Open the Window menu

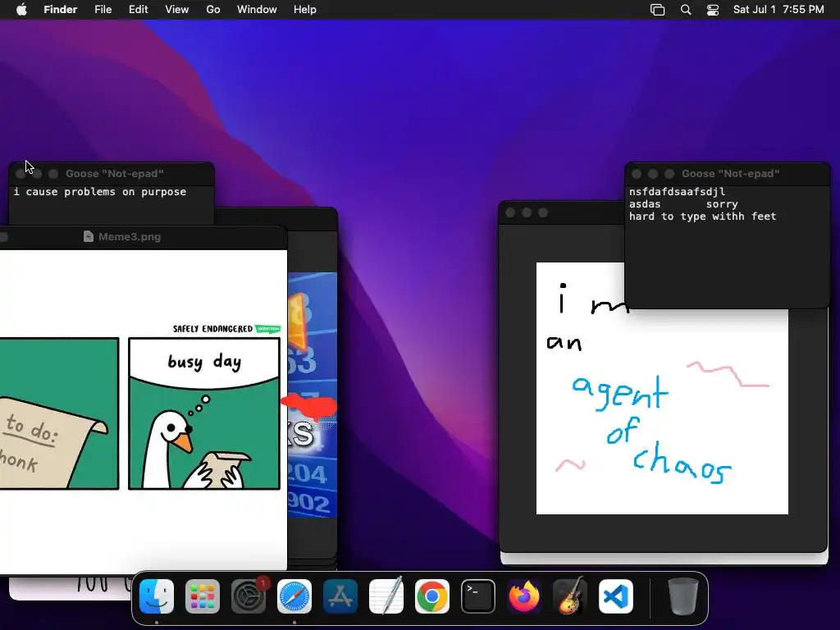[x=257, y=10]
